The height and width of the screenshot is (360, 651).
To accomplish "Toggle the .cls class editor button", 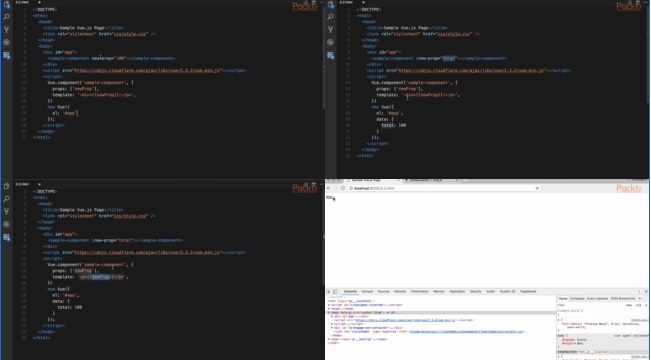I will tap(638, 305).
